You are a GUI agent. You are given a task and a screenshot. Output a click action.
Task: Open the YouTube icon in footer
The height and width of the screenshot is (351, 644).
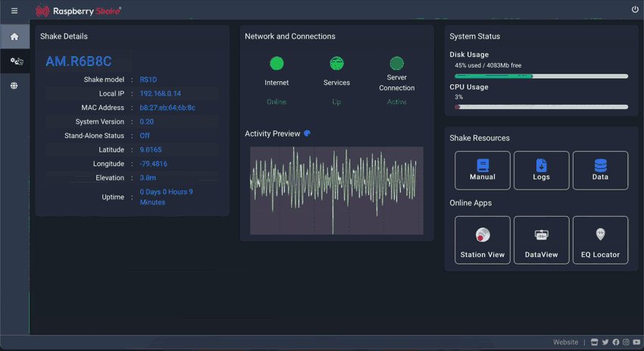(x=636, y=342)
